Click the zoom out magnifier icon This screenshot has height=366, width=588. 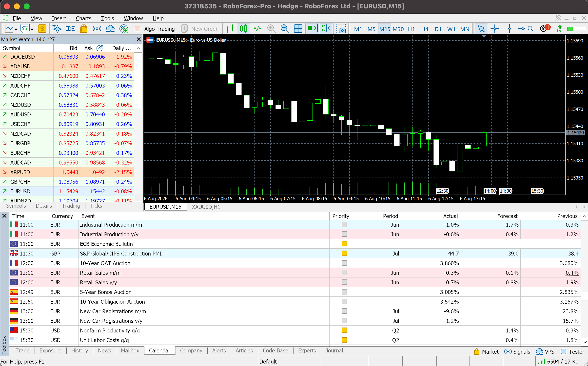coord(285,29)
